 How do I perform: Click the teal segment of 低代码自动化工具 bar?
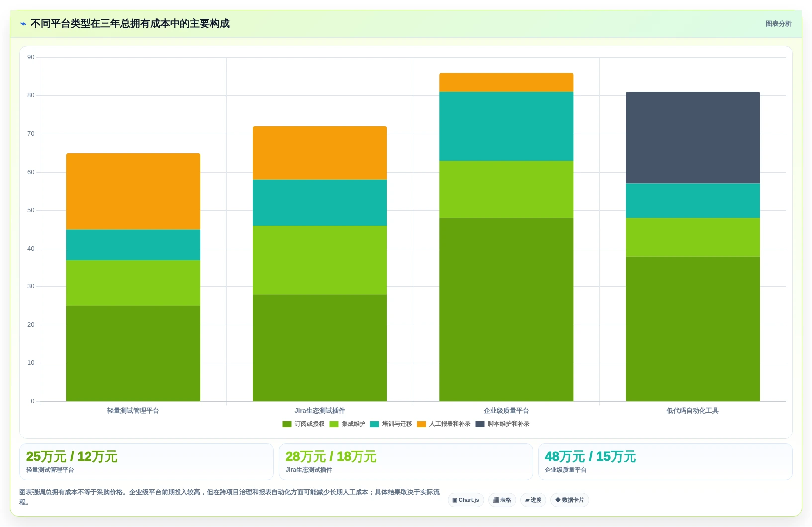(693, 201)
